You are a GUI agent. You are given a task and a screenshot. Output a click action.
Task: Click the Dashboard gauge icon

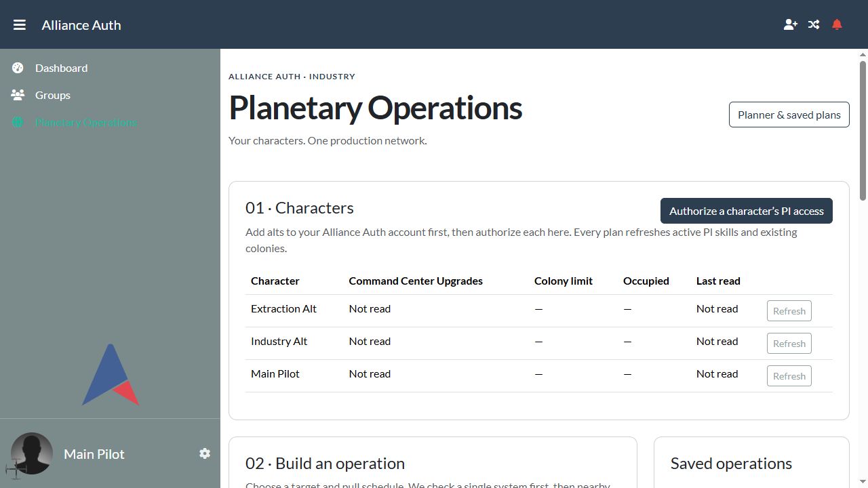coord(18,68)
